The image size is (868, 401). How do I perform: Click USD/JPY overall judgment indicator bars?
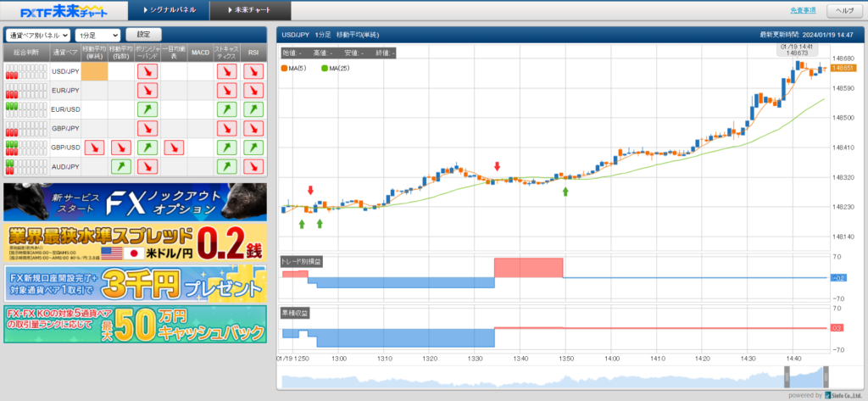click(26, 71)
